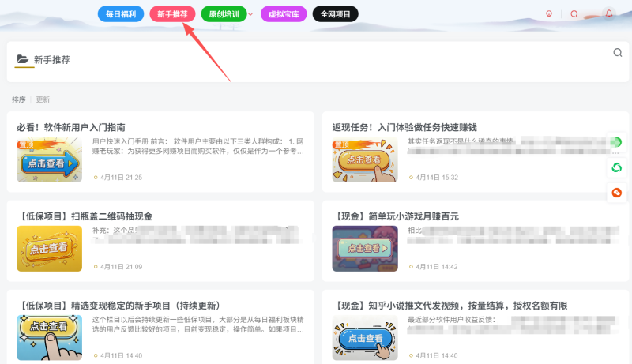632x364 pixels.
Task: Open the 每日福利 blue nav tab
Action: [121, 14]
